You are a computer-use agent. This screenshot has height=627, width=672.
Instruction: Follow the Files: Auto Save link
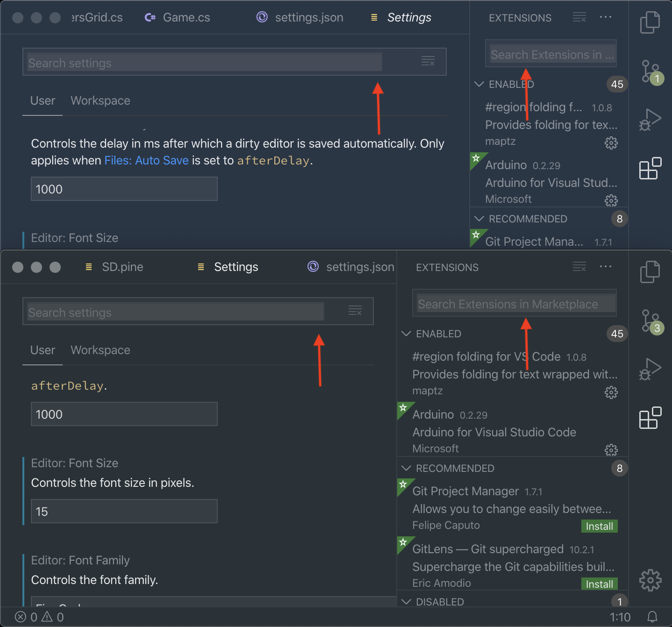[x=146, y=160]
